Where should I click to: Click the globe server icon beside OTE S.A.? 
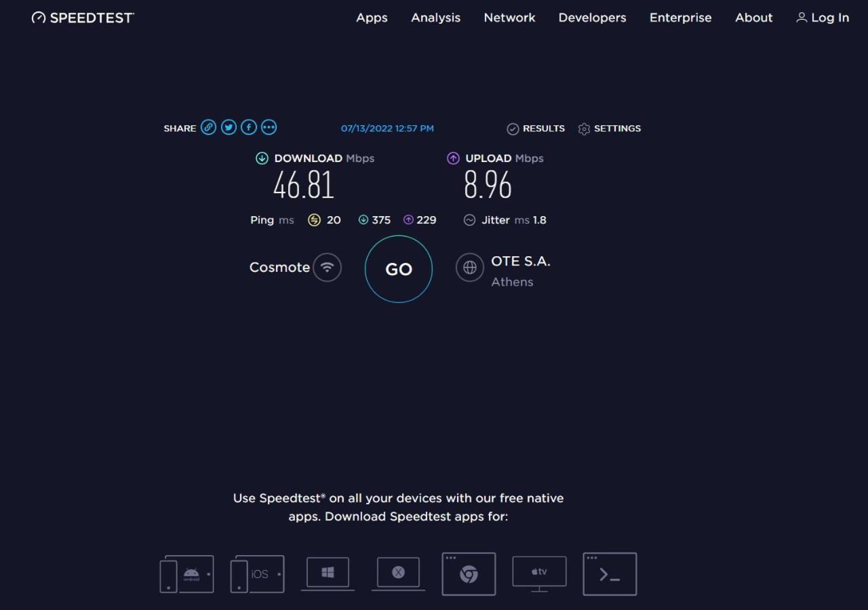tap(470, 267)
